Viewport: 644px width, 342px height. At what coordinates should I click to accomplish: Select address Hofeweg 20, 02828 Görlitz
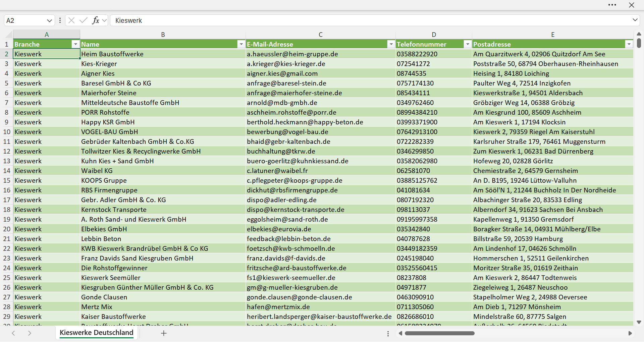click(553, 161)
